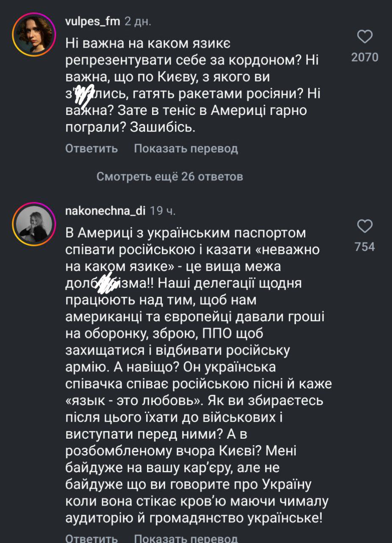The width and height of the screenshot is (392, 543).
Task: Like the comment by vulpes_fm
Action: tap(365, 37)
